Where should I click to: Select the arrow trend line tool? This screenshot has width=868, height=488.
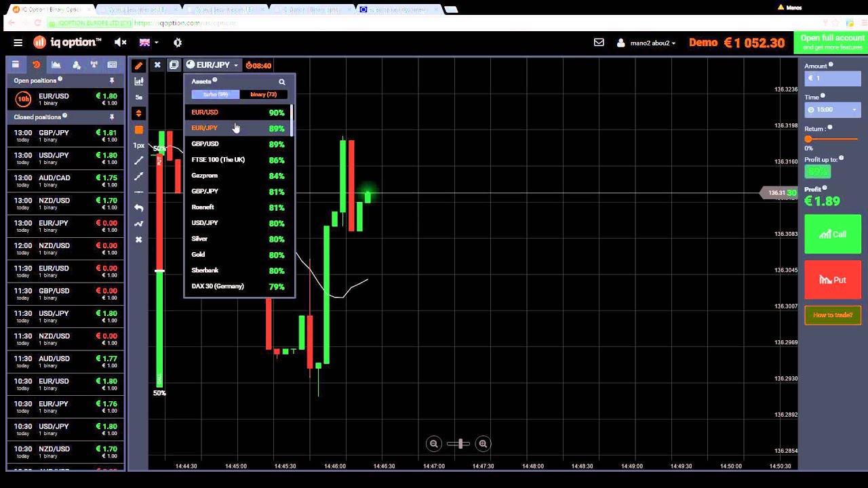139,176
